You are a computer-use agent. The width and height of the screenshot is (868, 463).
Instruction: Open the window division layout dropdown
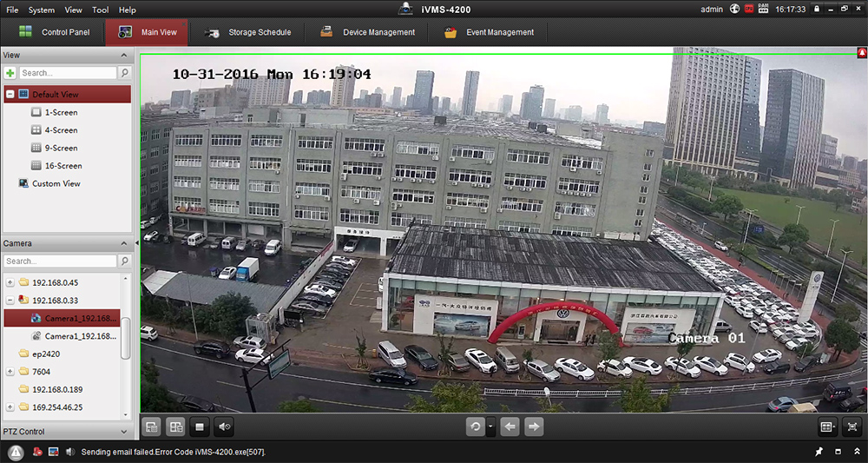tap(829, 427)
